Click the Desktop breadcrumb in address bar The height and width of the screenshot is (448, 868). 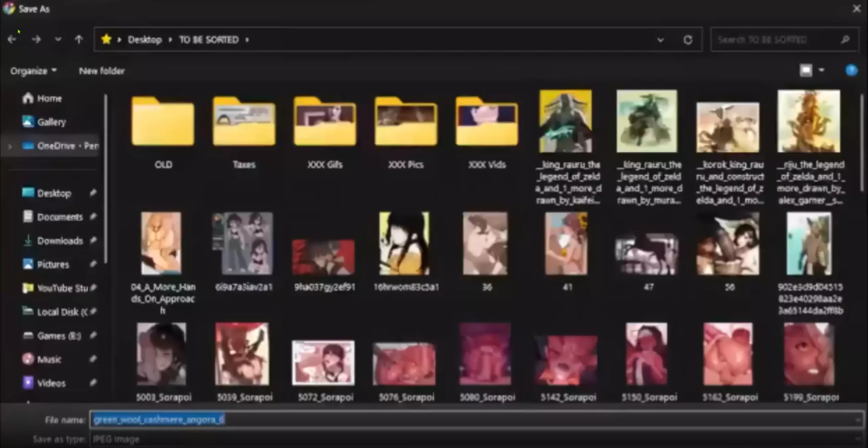(145, 40)
